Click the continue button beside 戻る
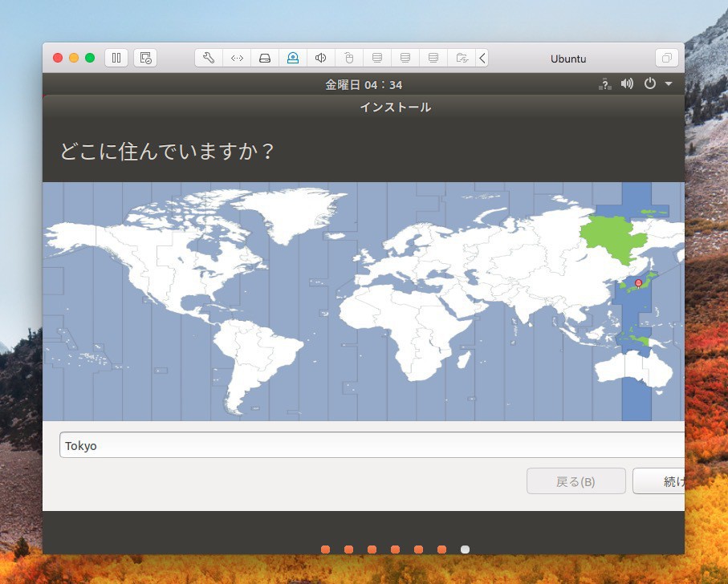 [x=660, y=481]
